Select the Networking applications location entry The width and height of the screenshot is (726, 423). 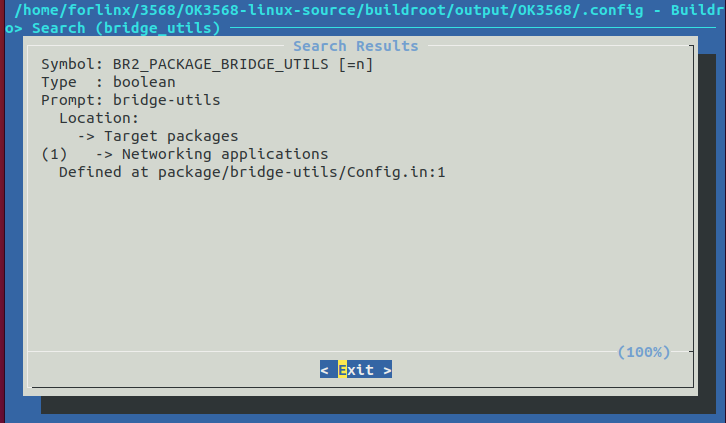tap(224, 155)
